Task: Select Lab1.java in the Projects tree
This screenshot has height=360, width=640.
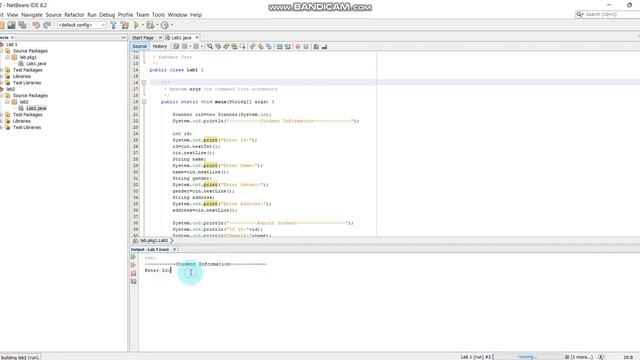Action: [36, 64]
